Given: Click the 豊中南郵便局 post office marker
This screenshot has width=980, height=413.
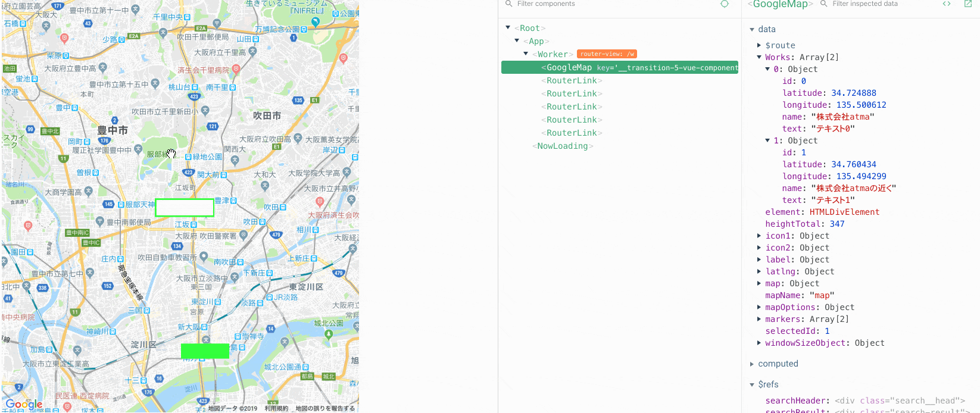Looking at the screenshot, I should [100, 222].
